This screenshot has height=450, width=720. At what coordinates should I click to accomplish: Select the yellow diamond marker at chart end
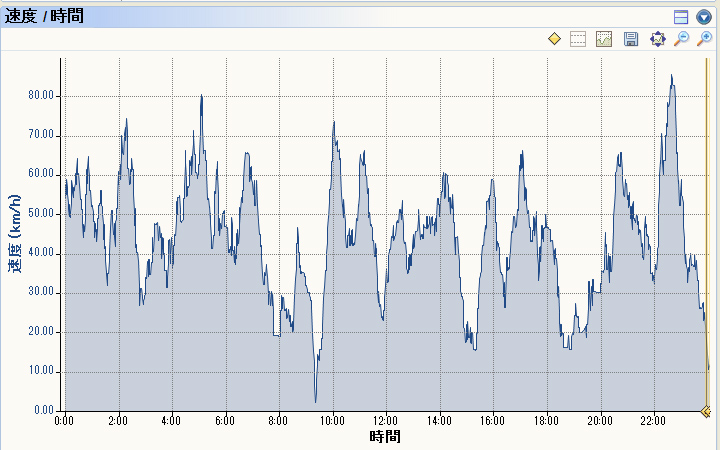tap(707, 411)
